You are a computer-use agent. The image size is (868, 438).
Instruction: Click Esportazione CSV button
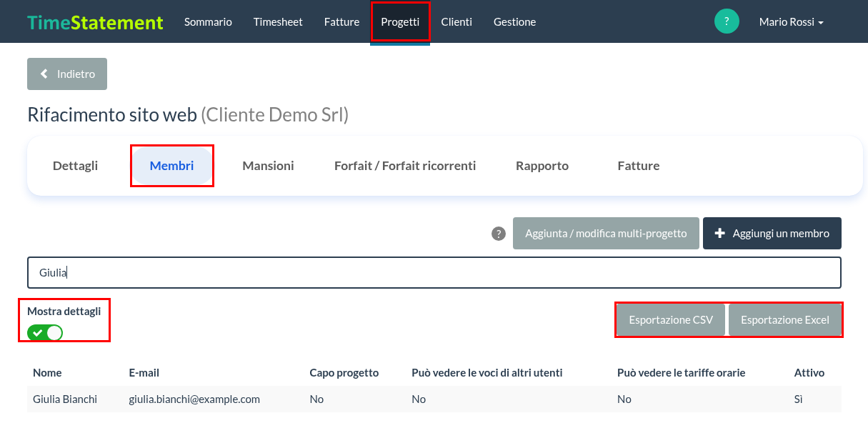(671, 320)
